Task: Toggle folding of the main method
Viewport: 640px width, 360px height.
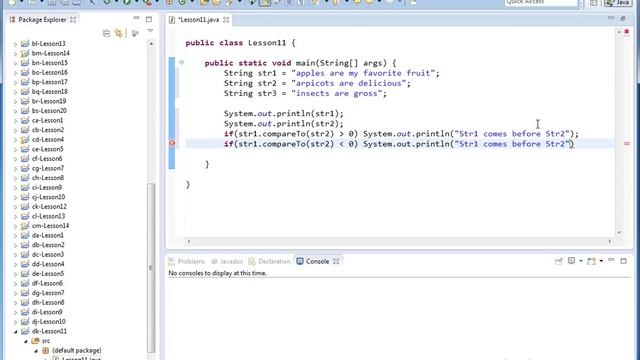Action: [x=182, y=62]
